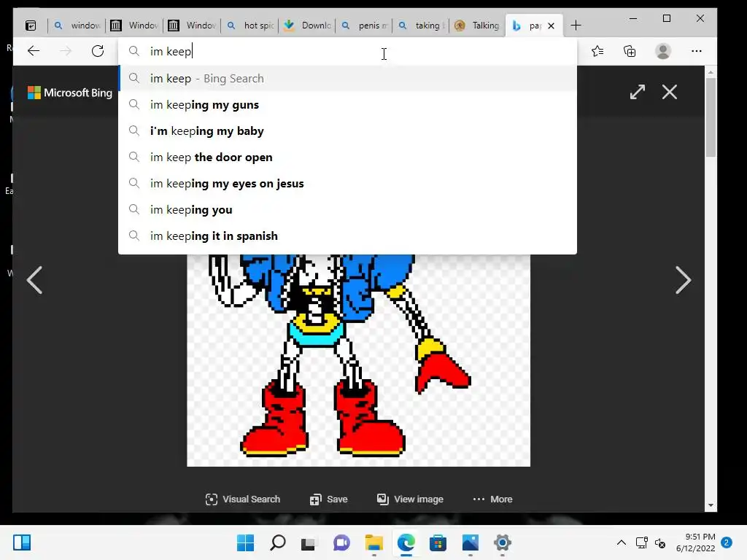Screen dimensions: 747x560
Task: Switch to the 'taking' search tab
Action: point(422,26)
